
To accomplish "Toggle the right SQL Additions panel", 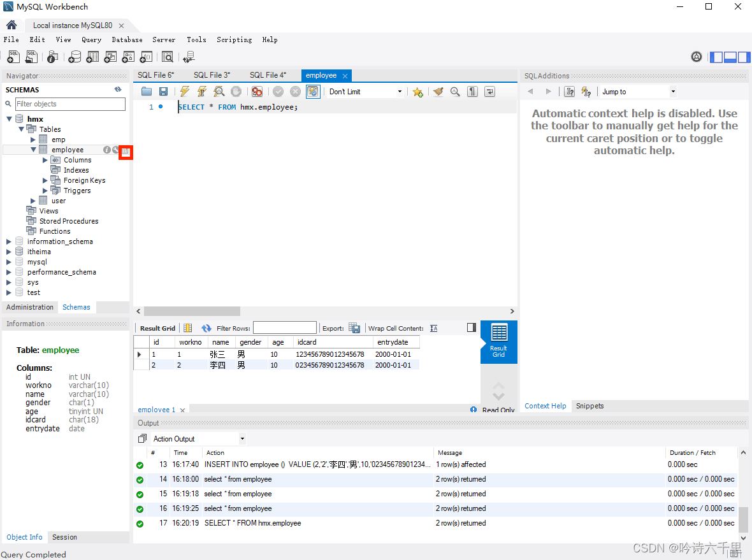I will click(744, 57).
